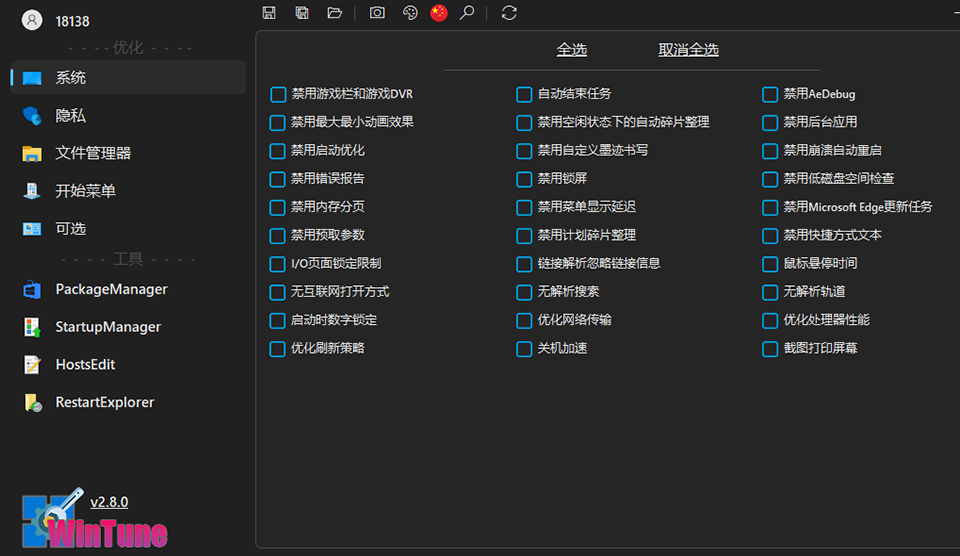960x556 pixels.
Task: Click the 可选 sidebar icon
Action: point(32,229)
